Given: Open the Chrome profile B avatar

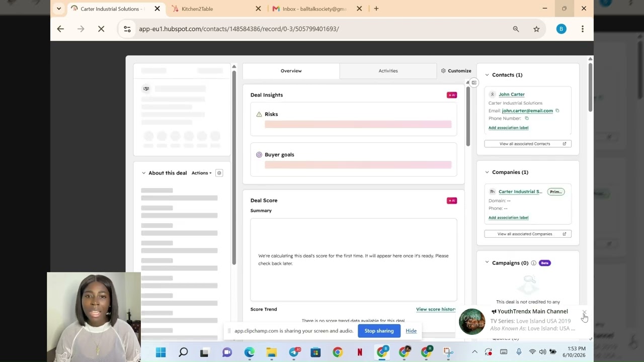Looking at the screenshot, I should pos(561,29).
